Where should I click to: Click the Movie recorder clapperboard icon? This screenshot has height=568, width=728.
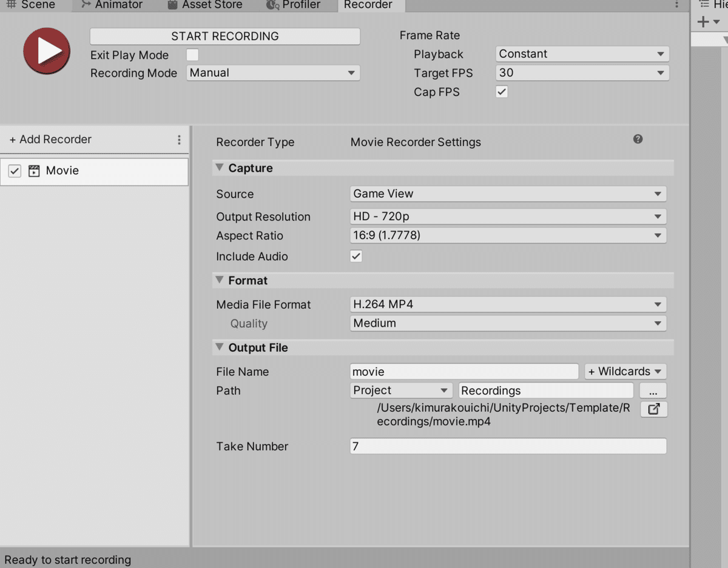[34, 171]
